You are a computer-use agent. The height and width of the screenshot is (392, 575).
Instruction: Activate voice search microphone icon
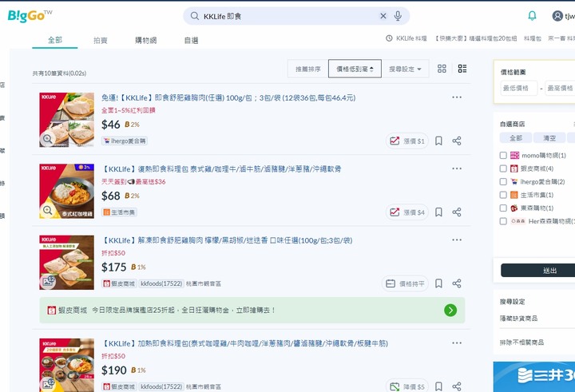click(398, 16)
